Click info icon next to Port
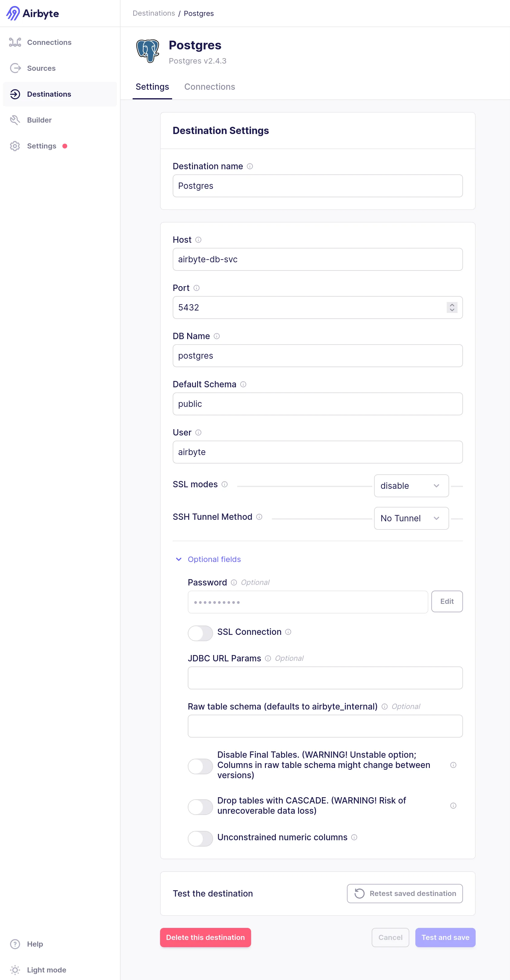Image resolution: width=510 pixels, height=980 pixels. coord(196,288)
